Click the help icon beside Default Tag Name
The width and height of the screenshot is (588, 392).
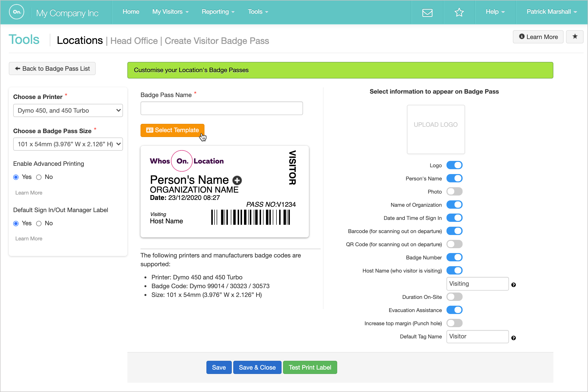click(x=514, y=338)
